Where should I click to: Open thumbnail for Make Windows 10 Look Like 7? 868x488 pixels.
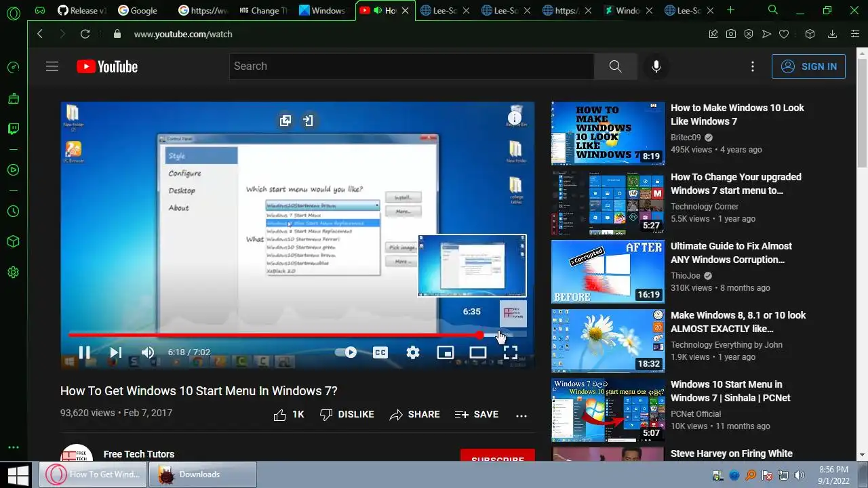click(x=608, y=134)
